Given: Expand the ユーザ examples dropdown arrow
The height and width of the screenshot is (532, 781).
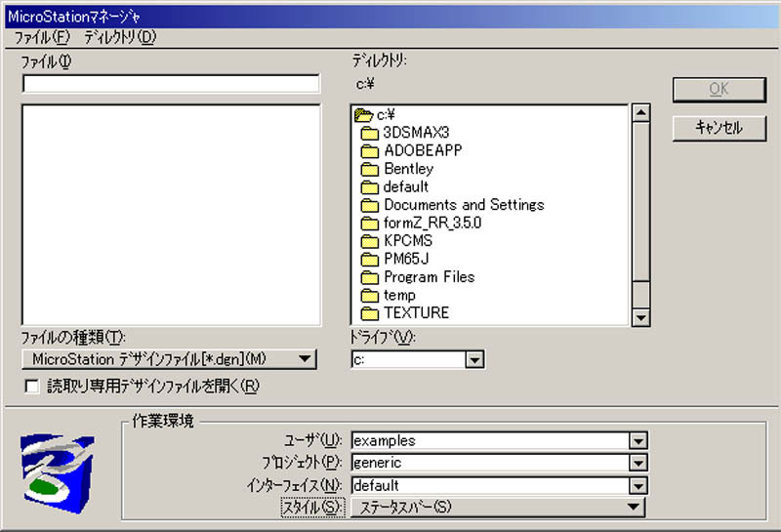Looking at the screenshot, I should 638,441.
